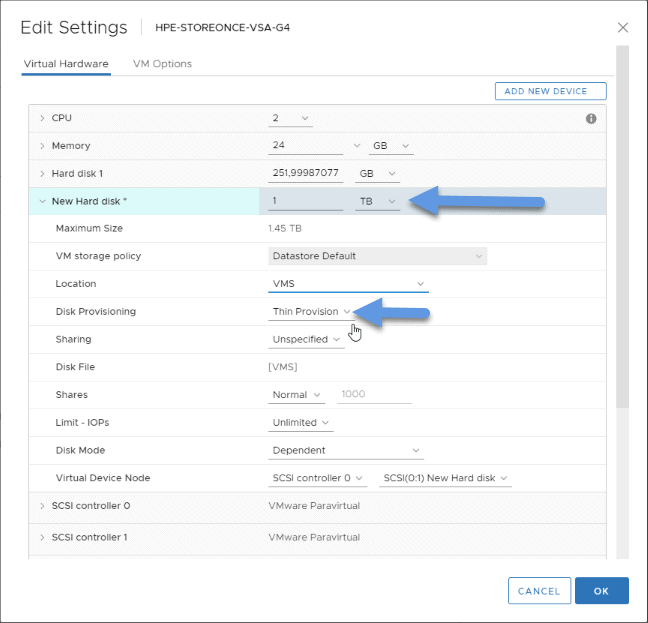Click the Maximum Size 1.45 TB value
The image size is (648, 623).
tap(285, 228)
